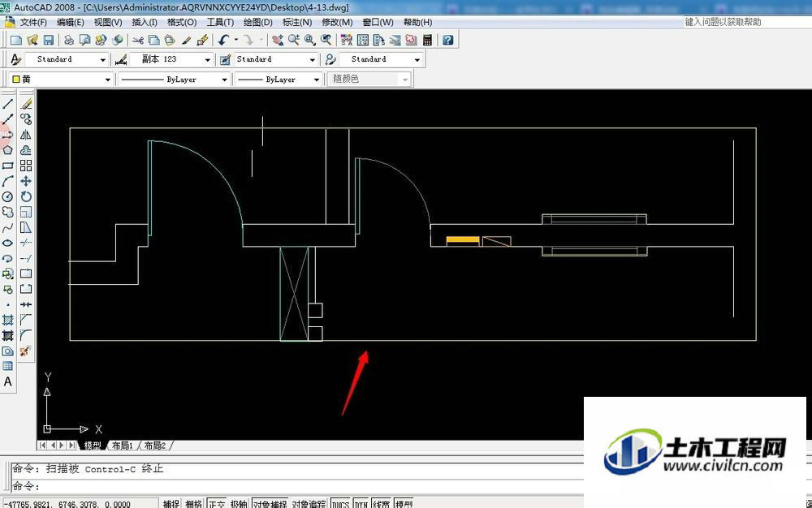Click the Match Properties paintbrush icon
This screenshot has width=812, height=508.
(x=202, y=40)
